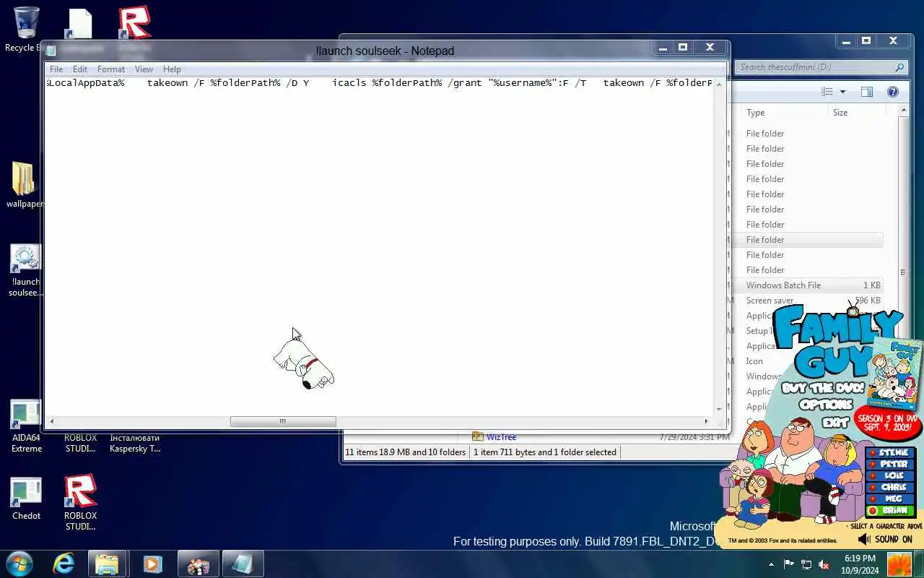Screen dimensions: 924x578
Task: Open Notepad Format menu
Action: point(111,69)
